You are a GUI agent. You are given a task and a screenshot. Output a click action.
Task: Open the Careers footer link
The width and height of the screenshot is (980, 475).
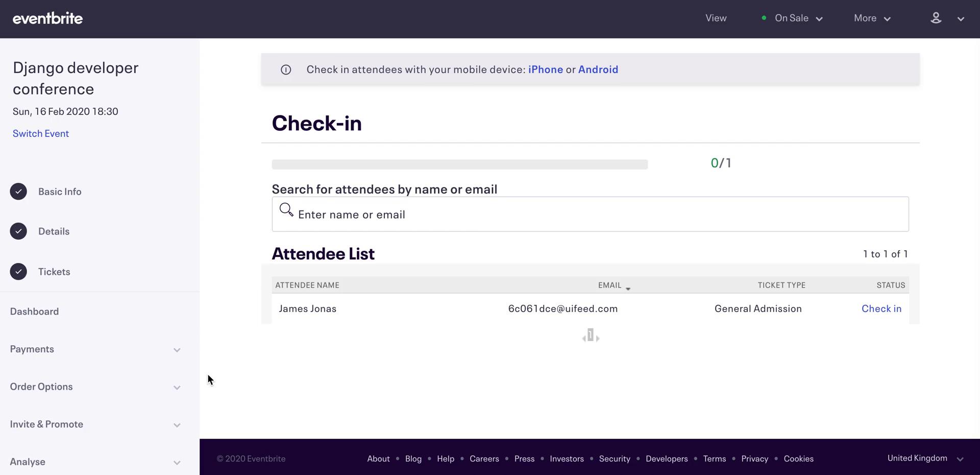coord(484,459)
